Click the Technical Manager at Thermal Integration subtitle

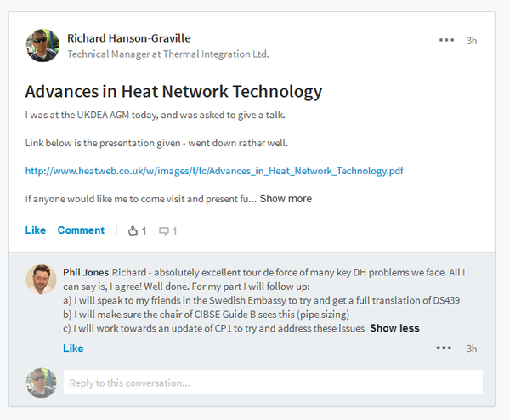click(168, 54)
